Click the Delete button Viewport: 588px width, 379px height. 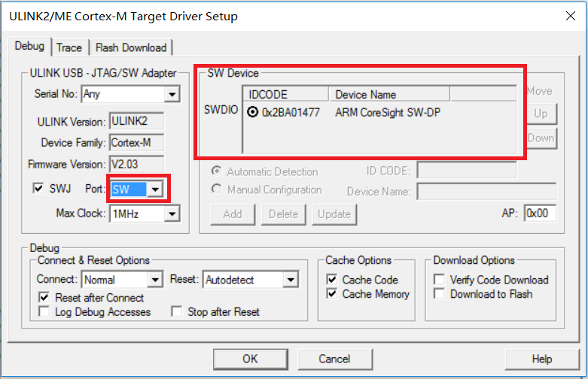(x=284, y=214)
